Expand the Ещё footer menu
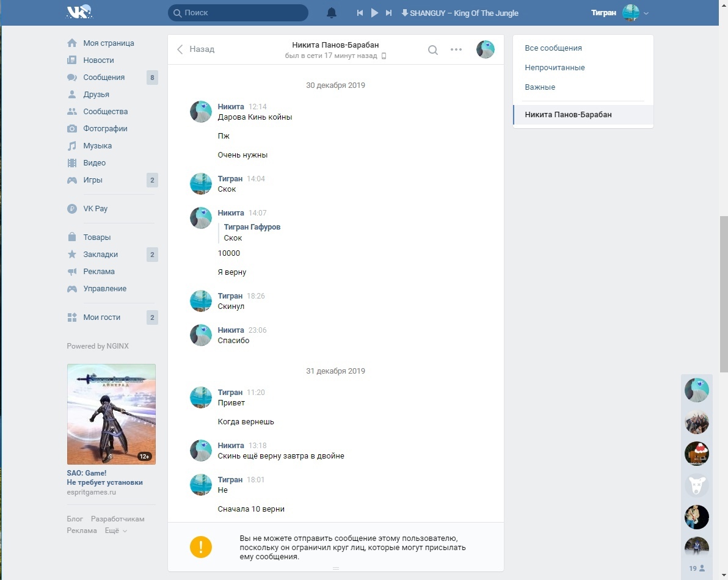Screen dimensions: 728x580 [x=115, y=531]
